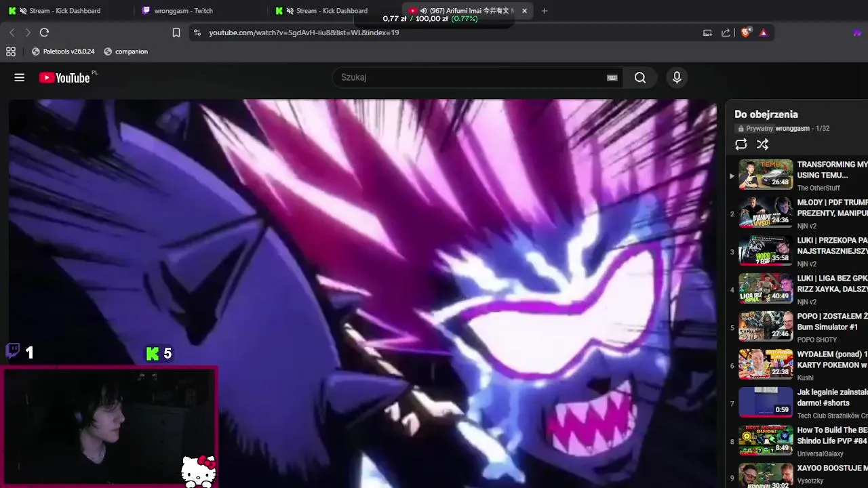Click the Twitch viewer count icon overlay
The image size is (868, 488).
pos(12,352)
